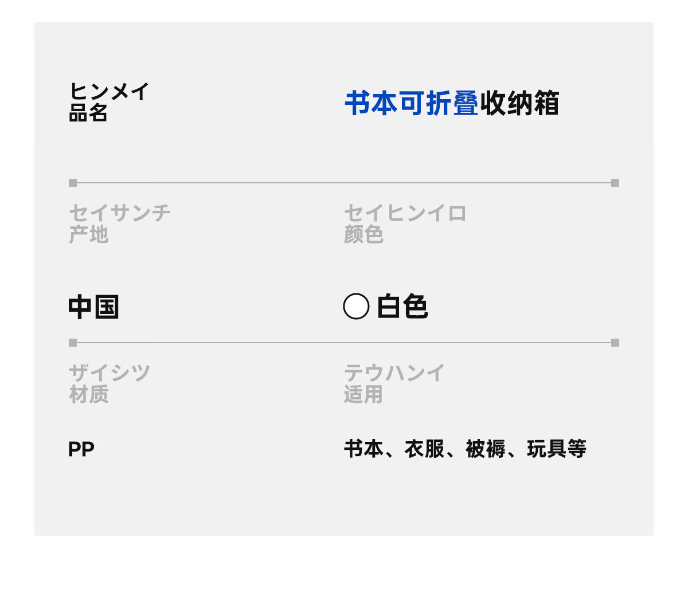Click the right square handle of upper divider
Image resolution: width=688 pixels, height=616 pixels.
tap(615, 183)
